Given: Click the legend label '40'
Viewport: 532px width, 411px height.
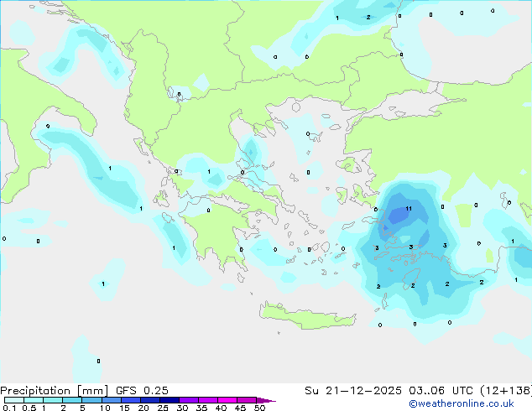Looking at the screenshot, I should (221, 408).
